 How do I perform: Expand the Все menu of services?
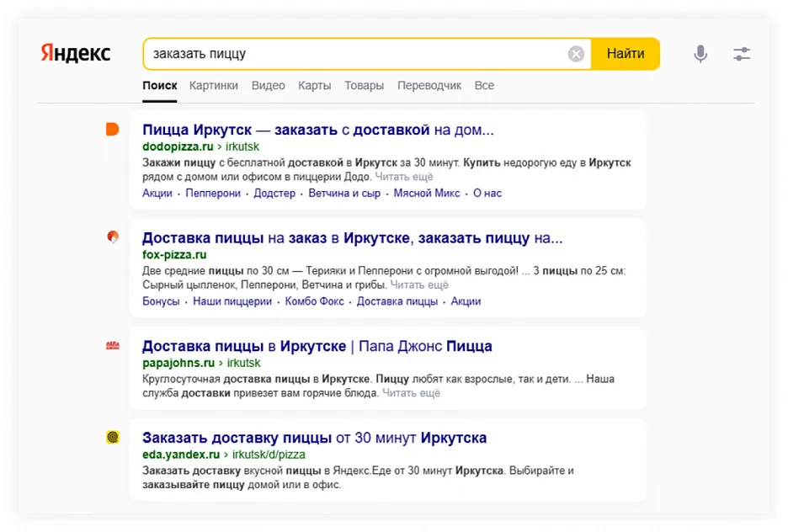click(x=484, y=85)
